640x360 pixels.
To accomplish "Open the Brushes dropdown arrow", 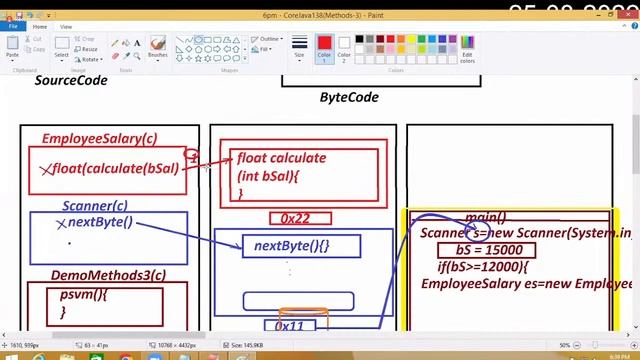I will pyautogui.click(x=158, y=61).
